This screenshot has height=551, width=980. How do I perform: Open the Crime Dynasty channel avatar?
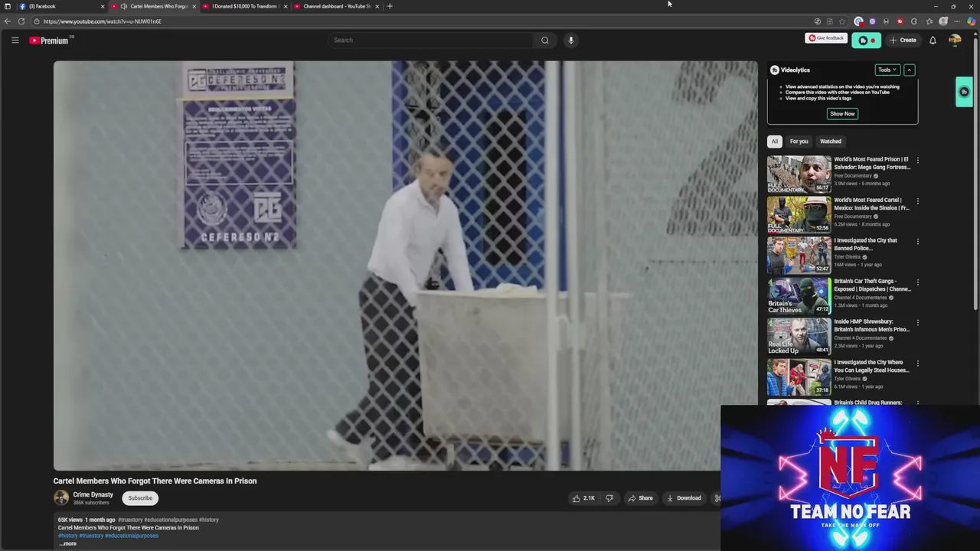[x=60, y=498]
